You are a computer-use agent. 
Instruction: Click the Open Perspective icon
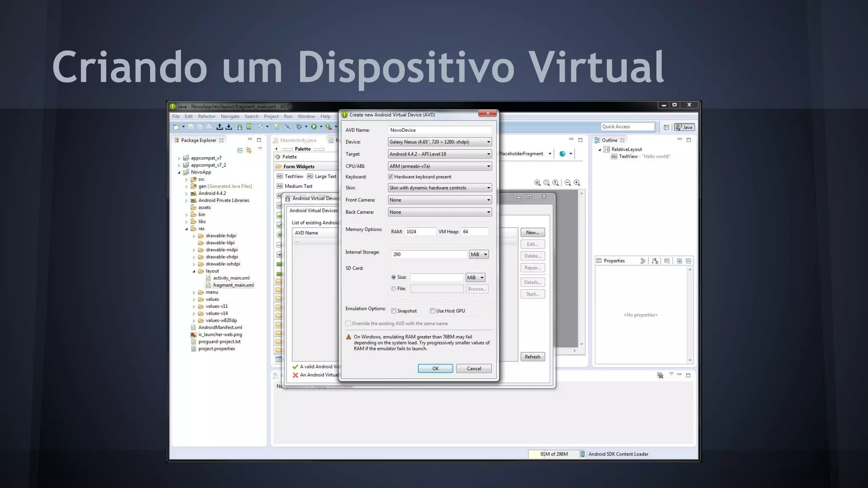coord(666,127)
